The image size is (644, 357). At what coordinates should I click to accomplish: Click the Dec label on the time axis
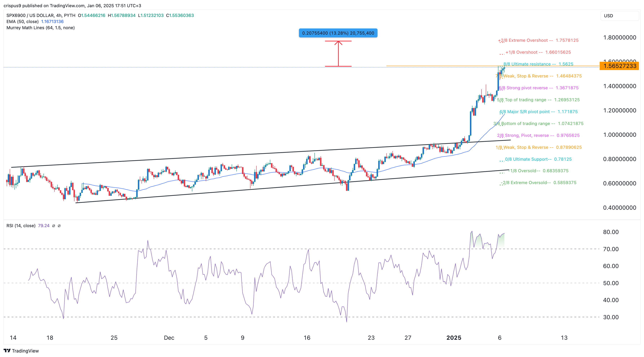(169, 338)
